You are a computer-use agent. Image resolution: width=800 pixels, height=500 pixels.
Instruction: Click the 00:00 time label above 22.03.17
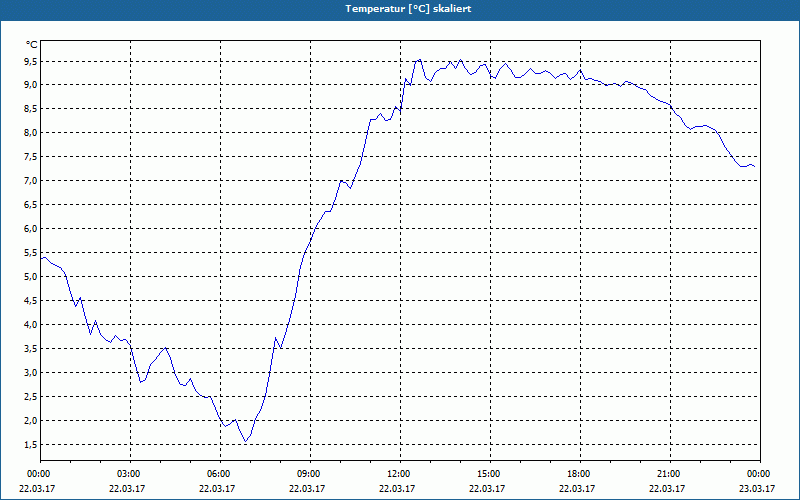(x=37, y=474)
